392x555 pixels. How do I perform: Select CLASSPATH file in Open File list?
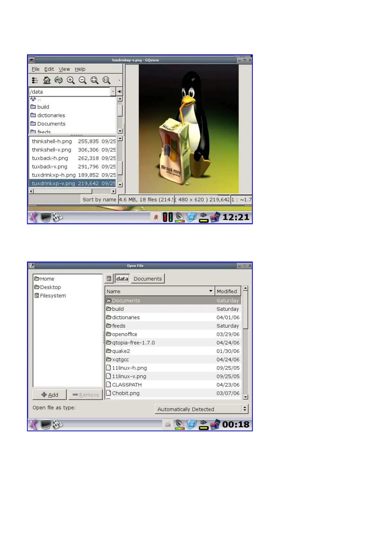coord(173,385)
